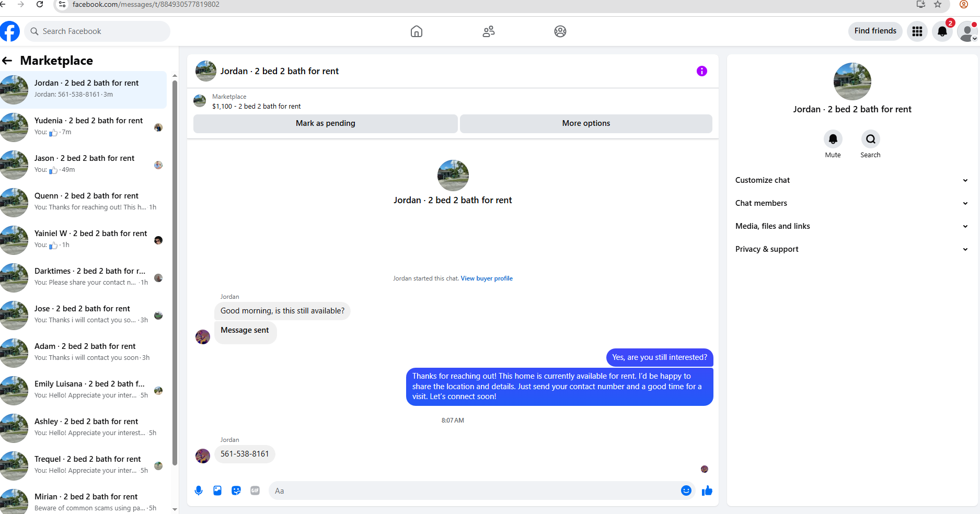Click the 'Good morning, is this still available?' message
The image size is (980, 514).
[282, 311]
